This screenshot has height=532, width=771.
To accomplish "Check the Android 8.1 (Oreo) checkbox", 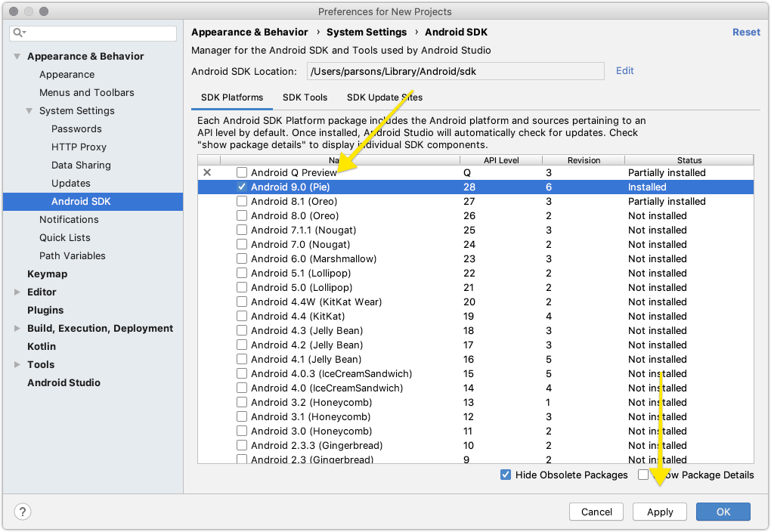I will click(x=241, y=201).
